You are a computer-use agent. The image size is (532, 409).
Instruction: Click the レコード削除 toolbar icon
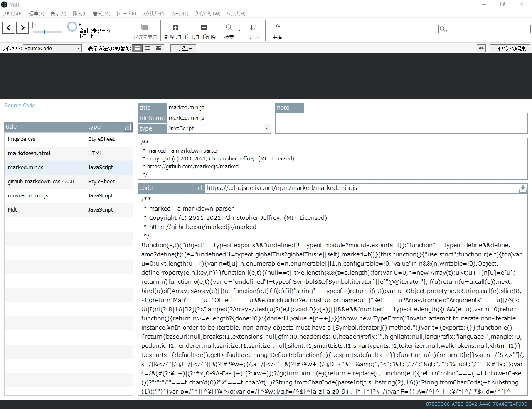pos(204,27)
